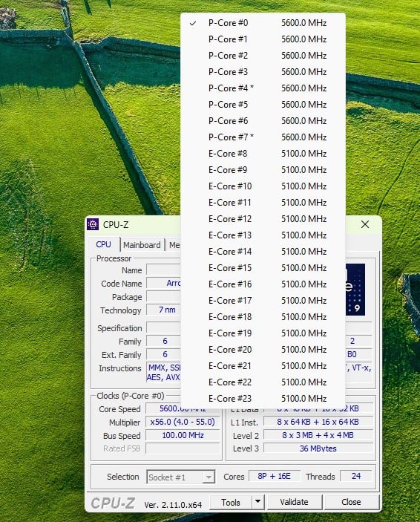420x522 pixels.
Task: Click the Validate button
Action: [294, 502]
